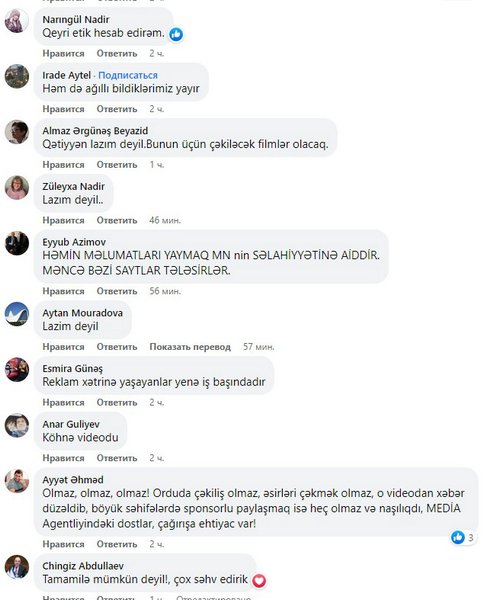Open Eyyub Azimov's profile avatar
The height and width of the screenshot is (600, 484).
tap(17, 243)
